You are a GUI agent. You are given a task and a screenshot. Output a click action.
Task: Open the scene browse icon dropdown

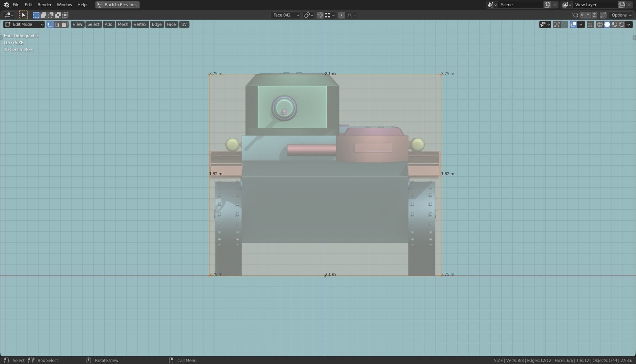[x=492, y=4]
